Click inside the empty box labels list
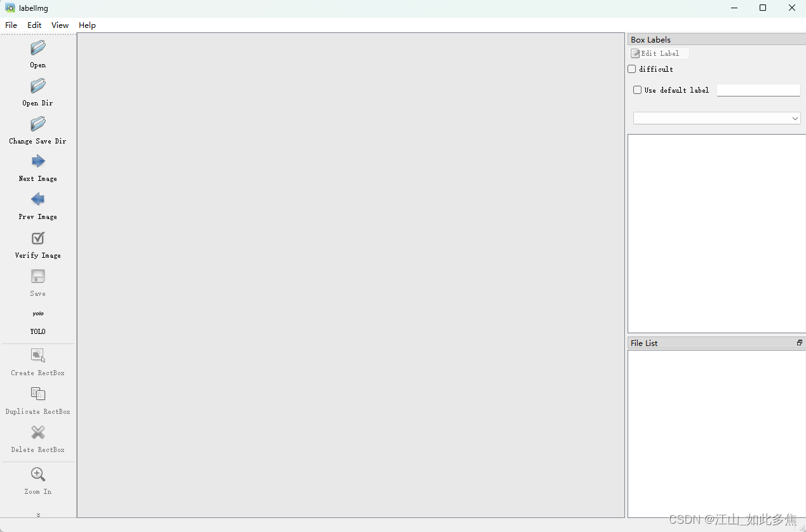Image resolution: width=806 pixels, height=532 pixels. click(x=716, y=233)
